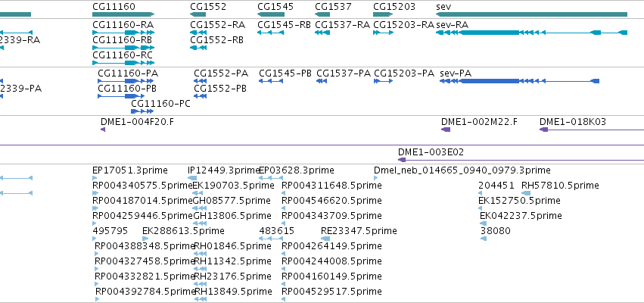Click the CG15203-RA transcript glyph
Image resolution: width=644 pixels, height=303 pixels.
(x=383, y=33)
